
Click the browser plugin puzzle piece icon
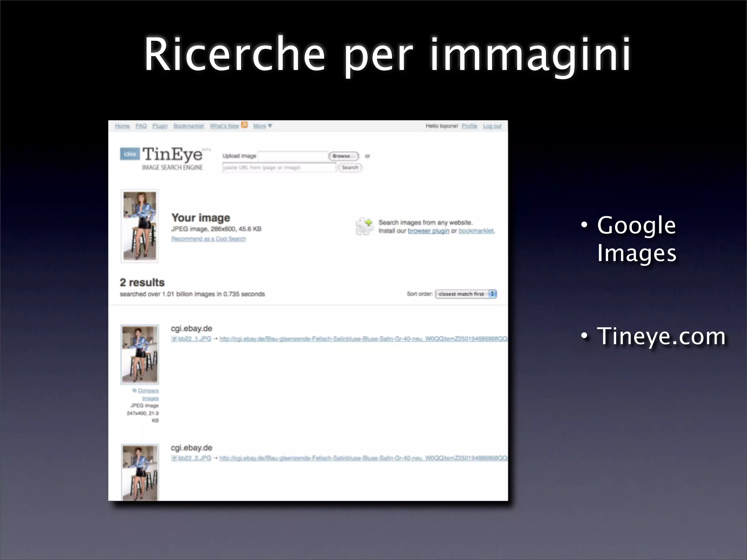[364, 226]
